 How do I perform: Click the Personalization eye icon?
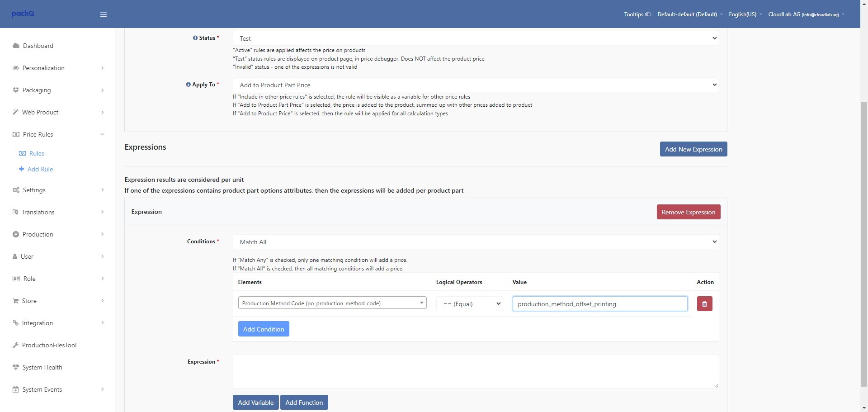[16, 68]
